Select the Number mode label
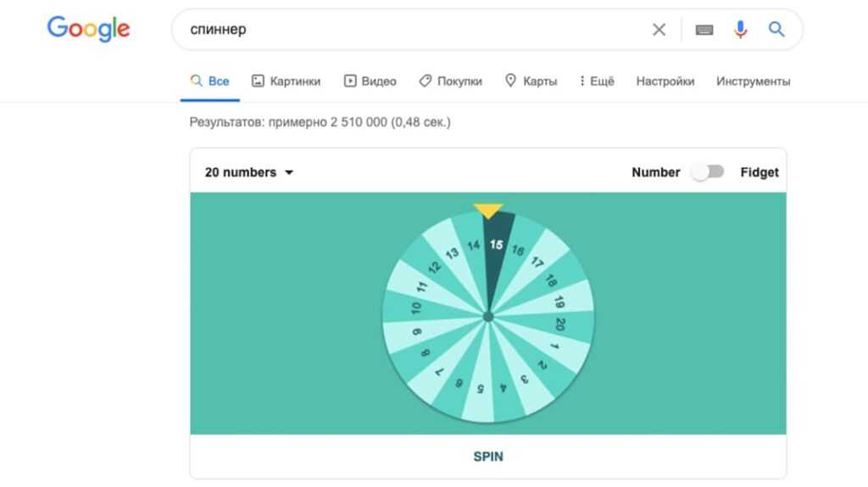This screenshot has height=487, width=868. click(655, 172)
